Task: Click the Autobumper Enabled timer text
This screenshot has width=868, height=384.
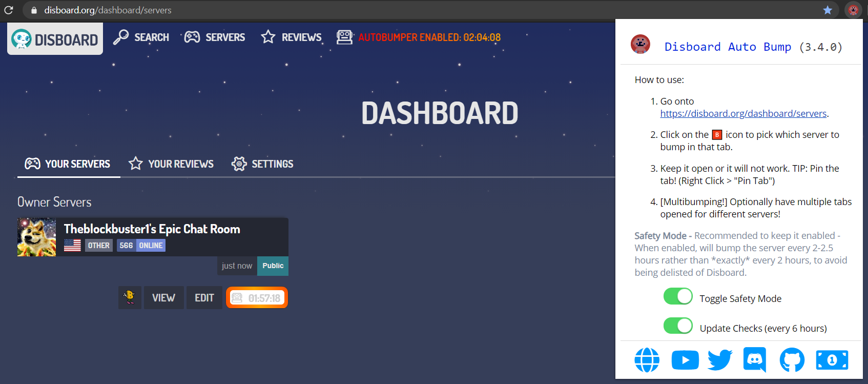Action: (x=429, y=37)
